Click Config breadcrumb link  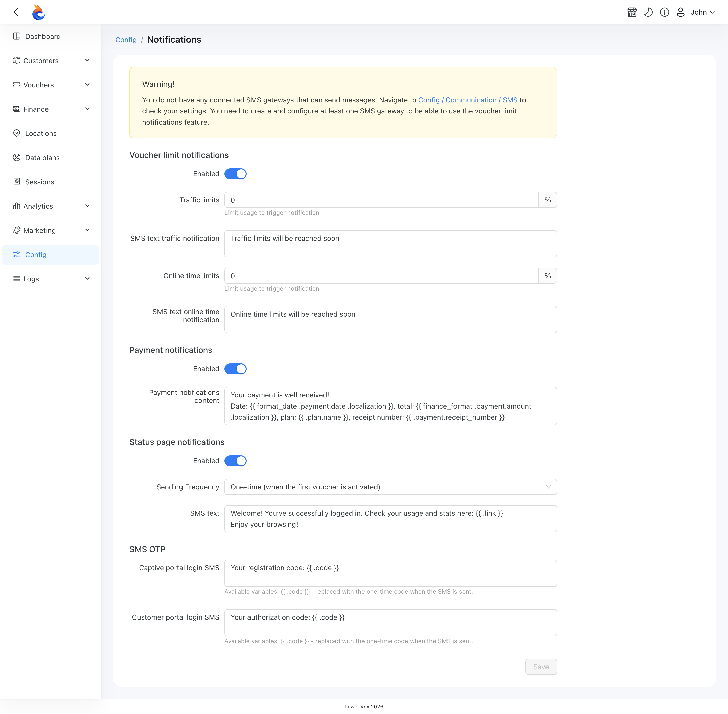point(126,40)
